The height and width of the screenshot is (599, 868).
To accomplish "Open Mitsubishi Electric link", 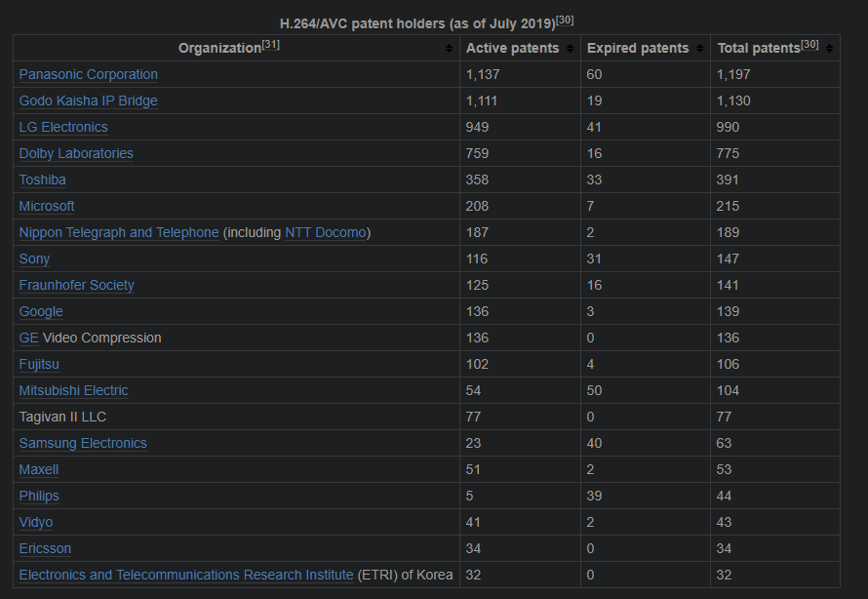I will click(x=73, y=390).
